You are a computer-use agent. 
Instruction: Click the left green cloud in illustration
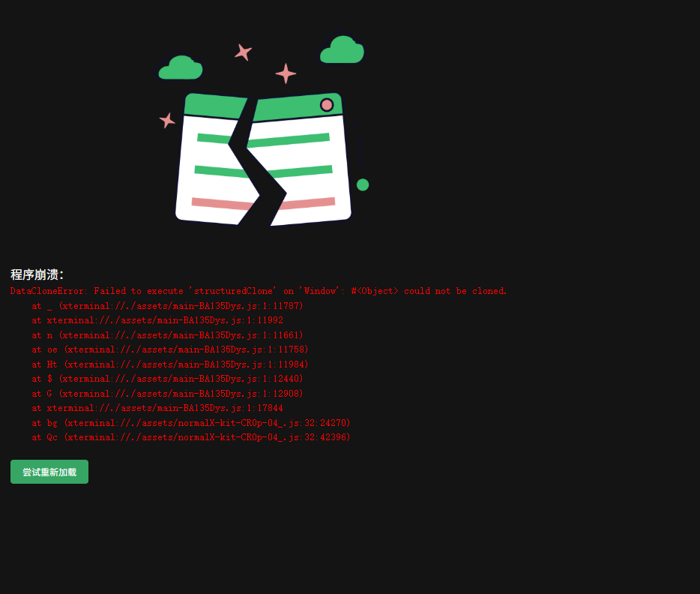click(181, 68)
